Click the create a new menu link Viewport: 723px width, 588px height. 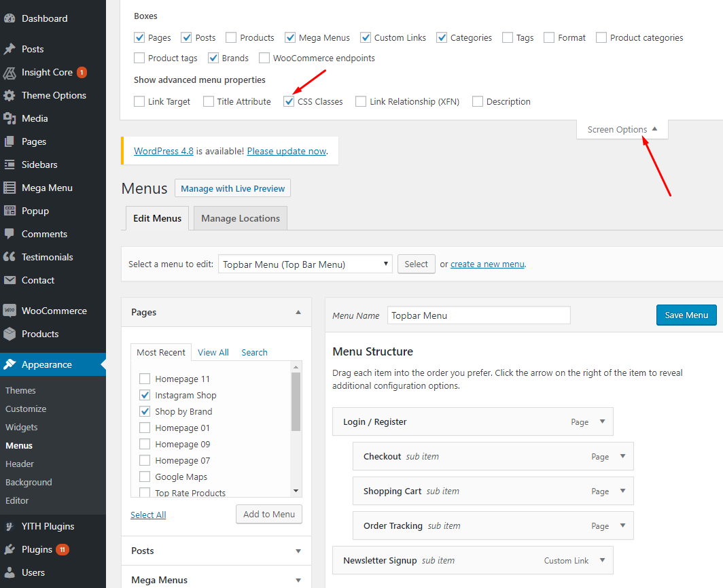[487, 264]
